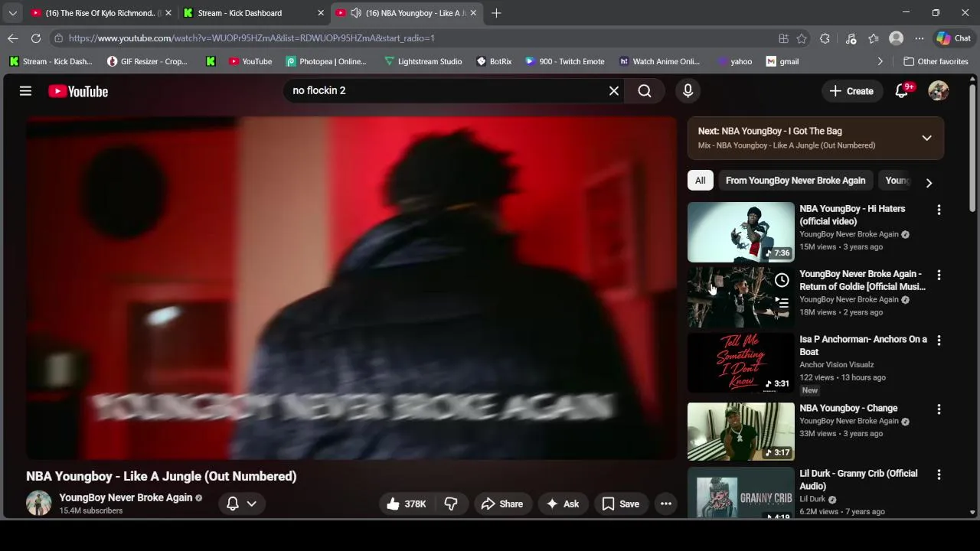Open the Ask AI button
Screen dimensions: 980x551
click(x=563, y=504)
